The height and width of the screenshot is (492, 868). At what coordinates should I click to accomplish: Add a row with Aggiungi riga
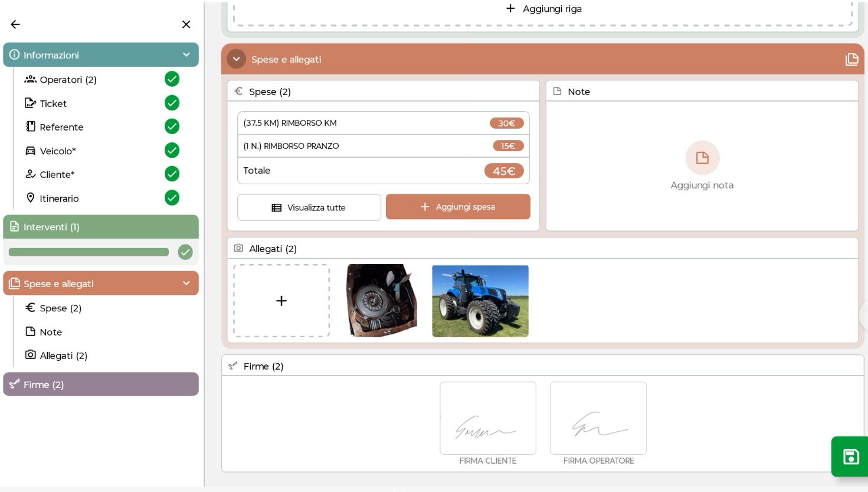pyautogui.click(x=543, y=9)
